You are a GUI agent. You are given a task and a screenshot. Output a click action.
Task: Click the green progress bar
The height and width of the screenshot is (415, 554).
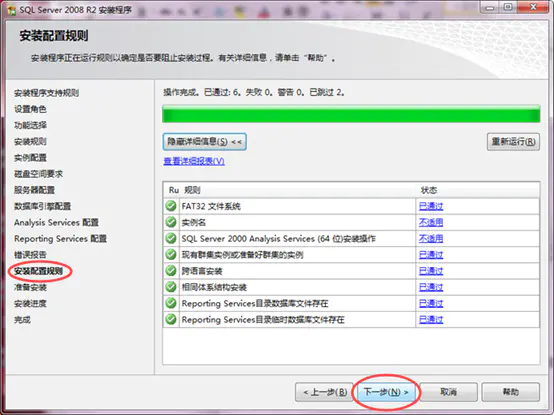pyautogui.click(x=351, y=114)
